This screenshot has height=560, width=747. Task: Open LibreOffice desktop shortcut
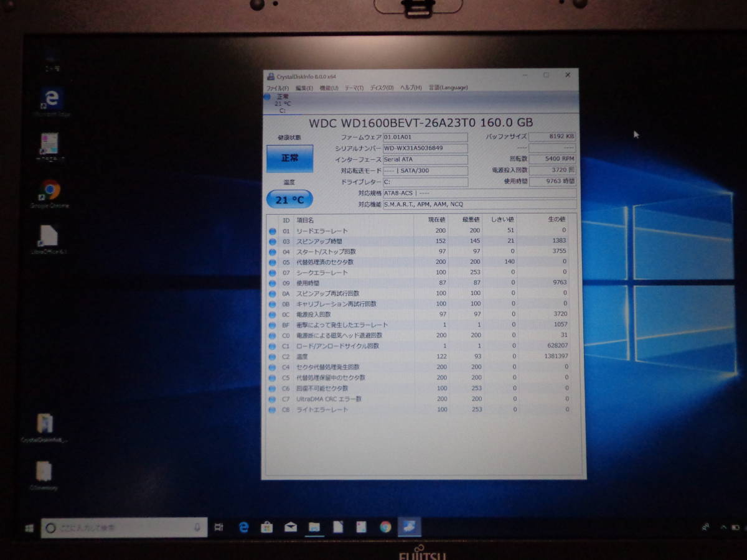coord(49,239)
